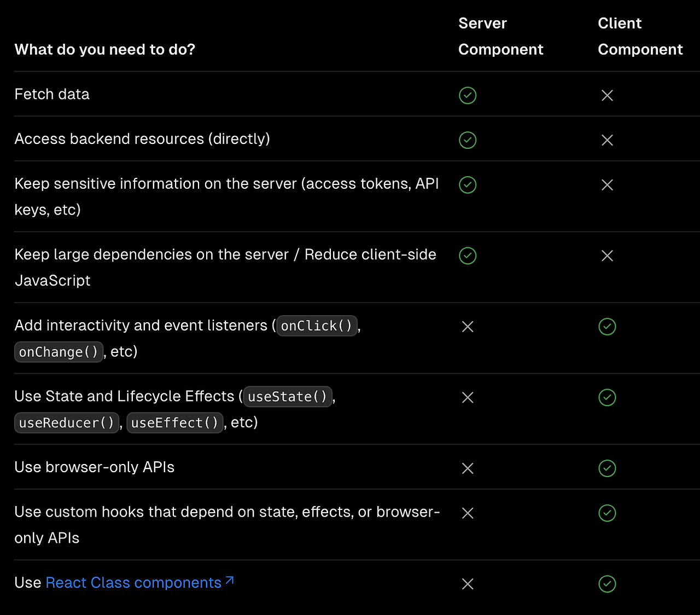The height and width of the screenshot is (615, 700).
Task: Click the useEffect() code label
Action: (x=174, y=423)
